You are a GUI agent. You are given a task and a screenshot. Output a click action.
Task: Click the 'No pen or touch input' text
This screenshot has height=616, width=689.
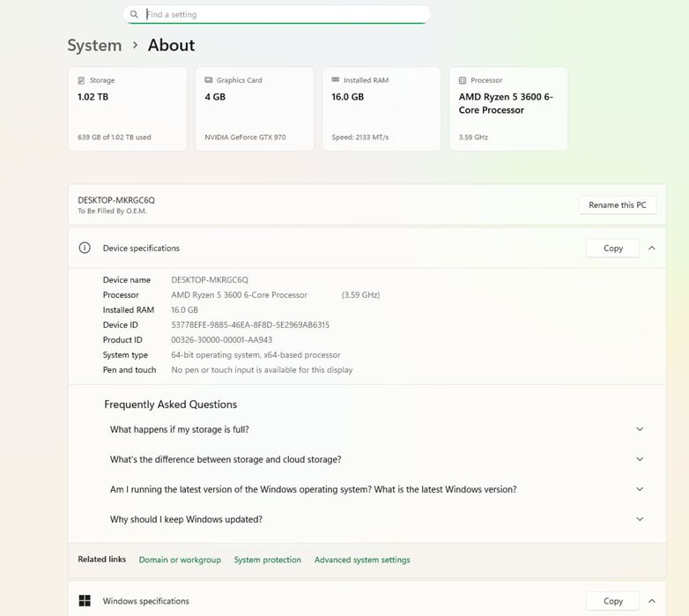pos(262,370)
